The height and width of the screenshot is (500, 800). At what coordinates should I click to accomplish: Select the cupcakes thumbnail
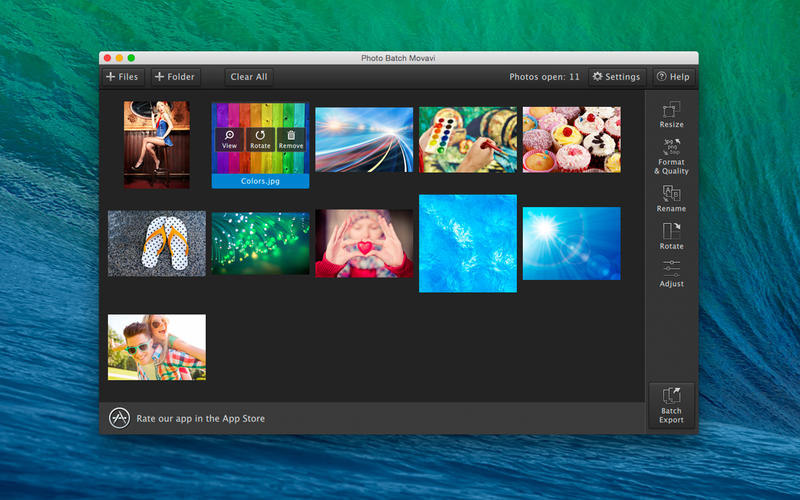pos(571,140)
